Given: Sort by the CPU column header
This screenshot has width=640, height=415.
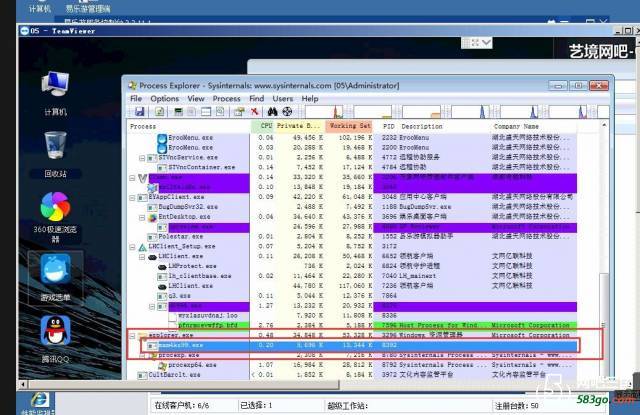Looking at the screenshot, I should click(x=262, y=126).
